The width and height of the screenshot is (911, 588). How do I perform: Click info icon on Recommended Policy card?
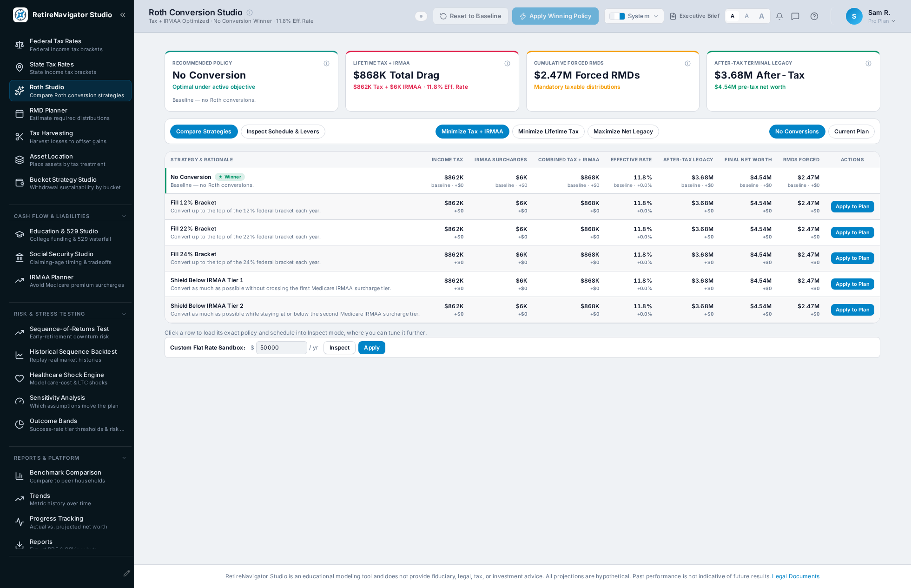click(x=326, y=64)
